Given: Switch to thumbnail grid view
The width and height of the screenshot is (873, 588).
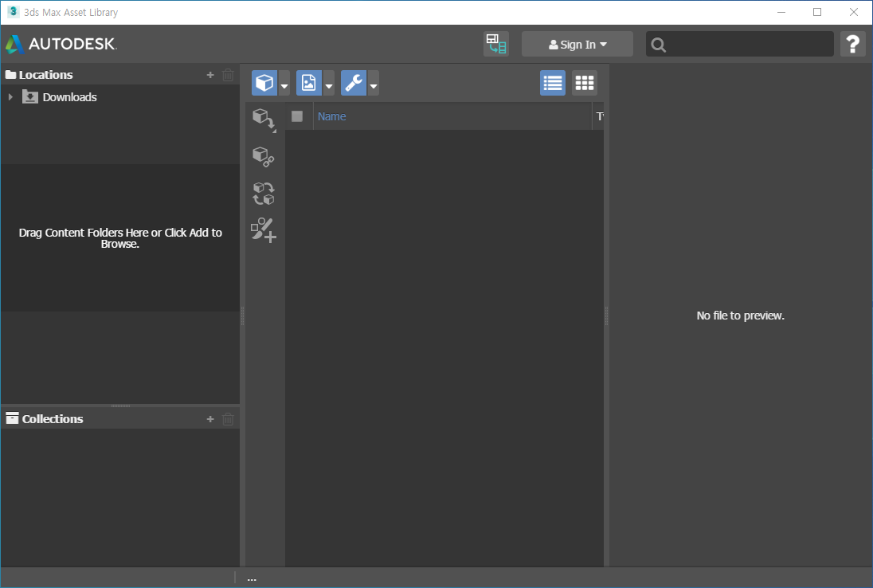Looking at the screenshot, I should 585,83.
